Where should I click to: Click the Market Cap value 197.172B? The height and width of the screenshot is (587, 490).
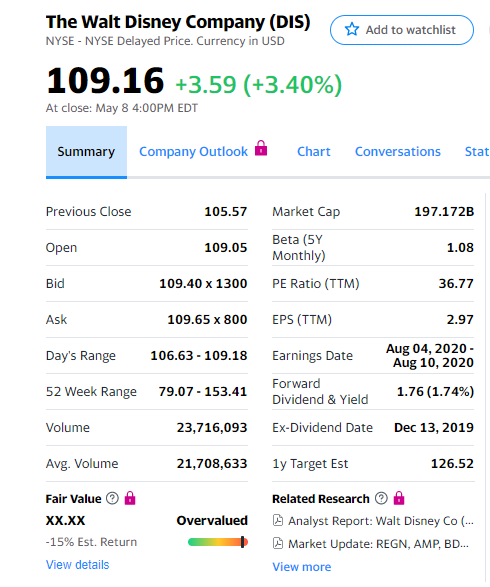point(444,212)
